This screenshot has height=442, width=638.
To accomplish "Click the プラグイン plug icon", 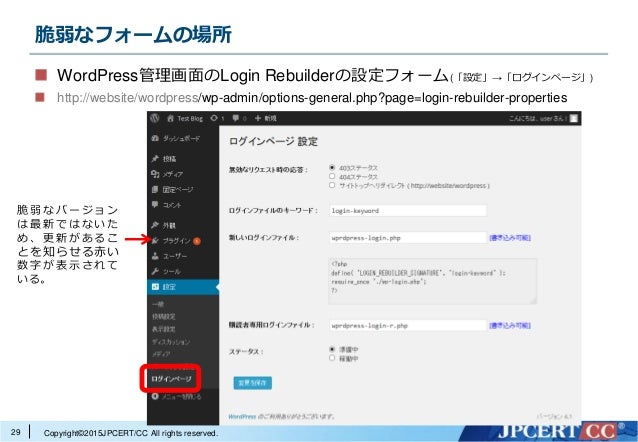I will 155,241.
